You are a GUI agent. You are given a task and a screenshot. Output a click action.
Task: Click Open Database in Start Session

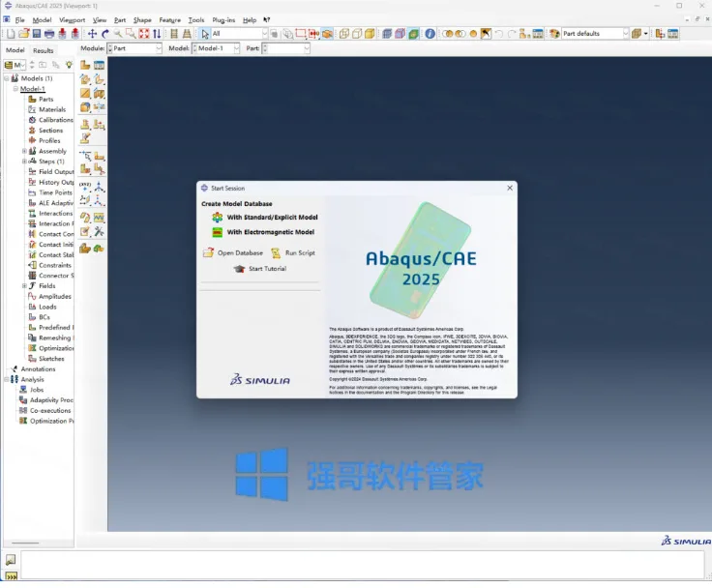(x=233, y=253)
